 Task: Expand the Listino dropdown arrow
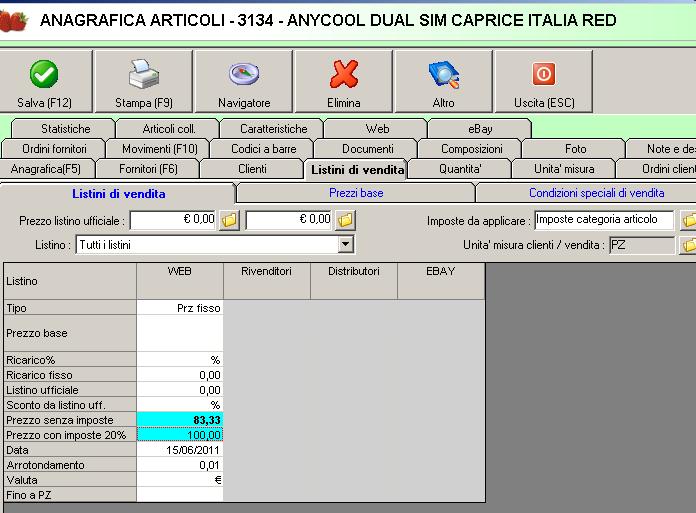[x=345, y=245]
